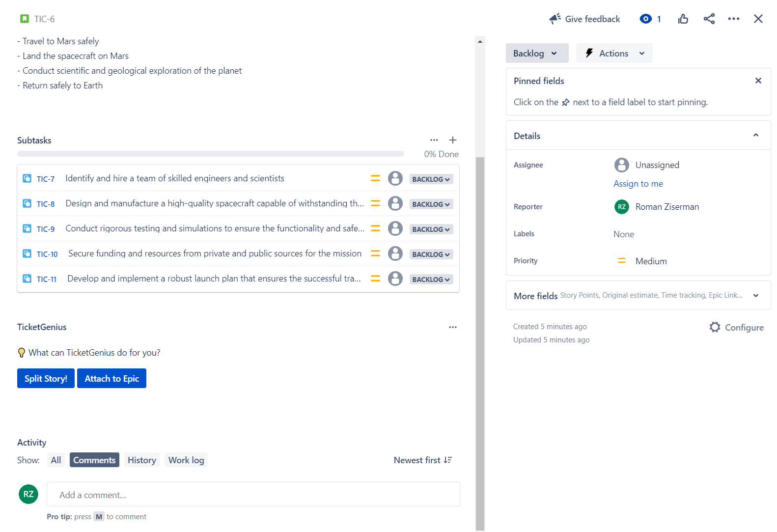
Task: Click the subtasks progress bar
Action: 211,154
